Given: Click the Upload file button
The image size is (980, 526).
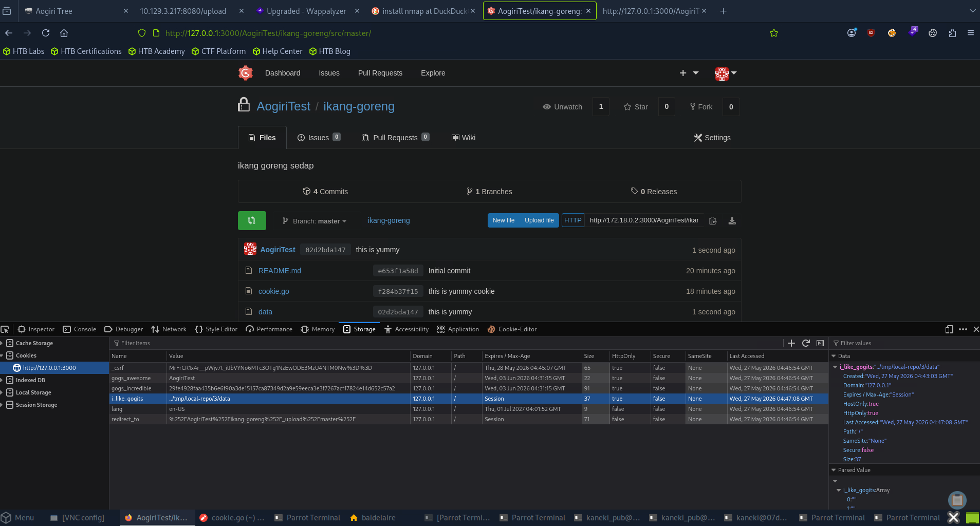Looking at the screenshot, I should pyautogui.click(x=539, y=220).
